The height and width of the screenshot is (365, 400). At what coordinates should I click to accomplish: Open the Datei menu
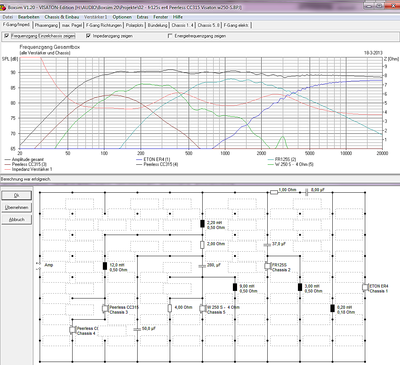coord(7,17)
